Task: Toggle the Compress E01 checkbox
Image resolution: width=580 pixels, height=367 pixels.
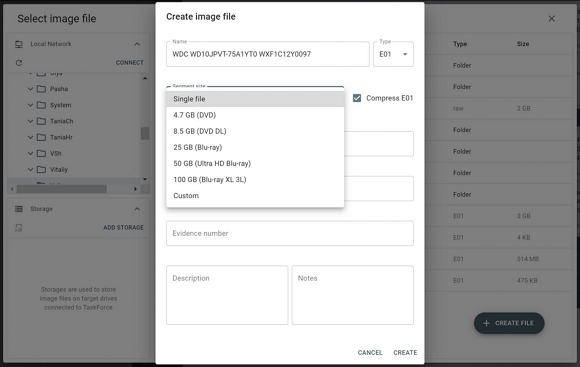Action: (x=357, y=98)
